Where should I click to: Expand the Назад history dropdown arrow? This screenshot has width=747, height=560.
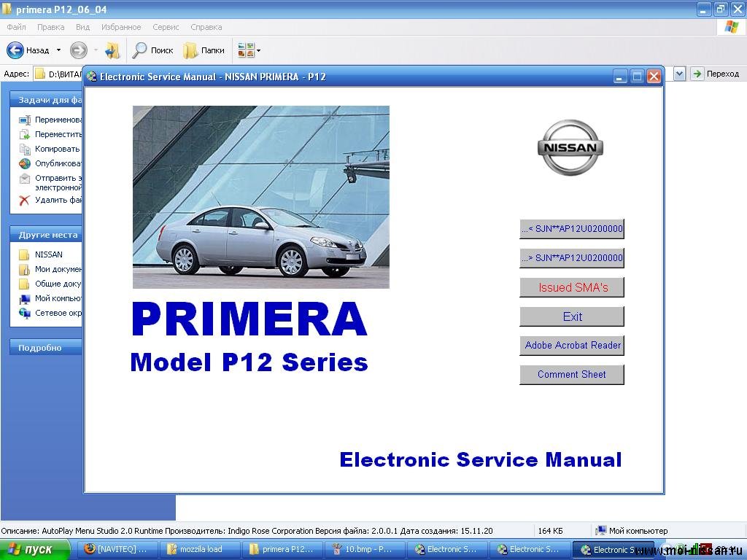pos(58,50)
